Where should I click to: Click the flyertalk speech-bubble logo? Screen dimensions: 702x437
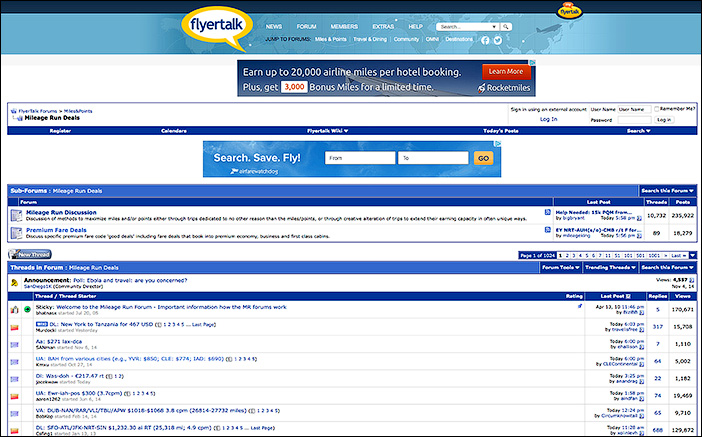[x=217, y=28]
